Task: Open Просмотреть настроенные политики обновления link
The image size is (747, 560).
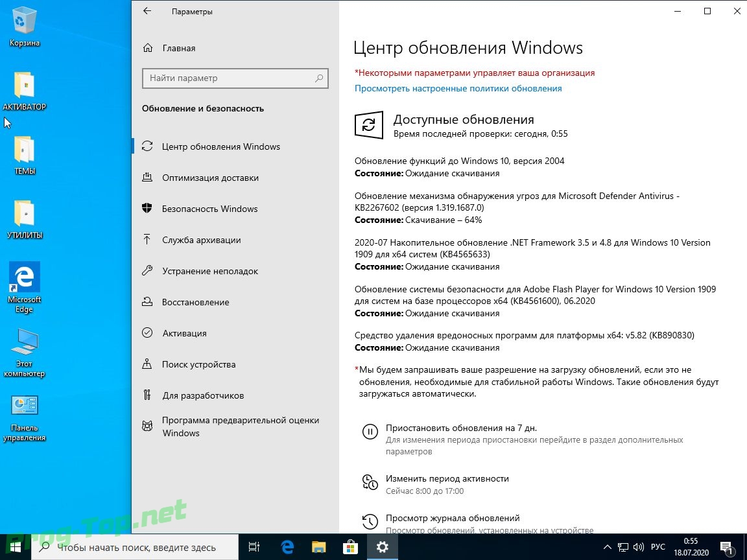Action: (458, 88)
